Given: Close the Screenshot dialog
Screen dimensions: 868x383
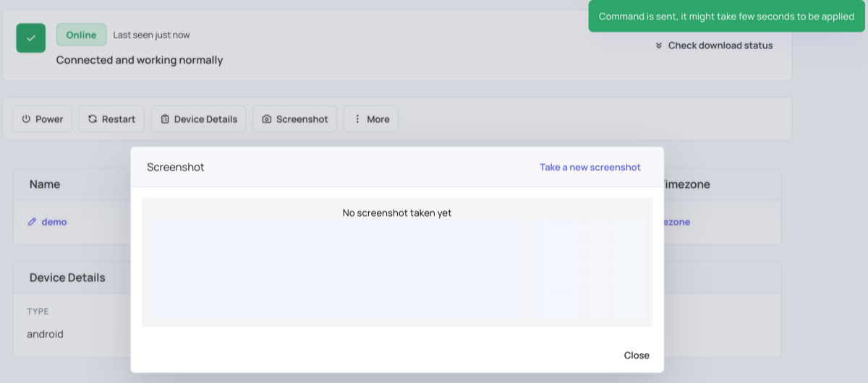Looking at the screenshot, I should [x=637, y=355].
